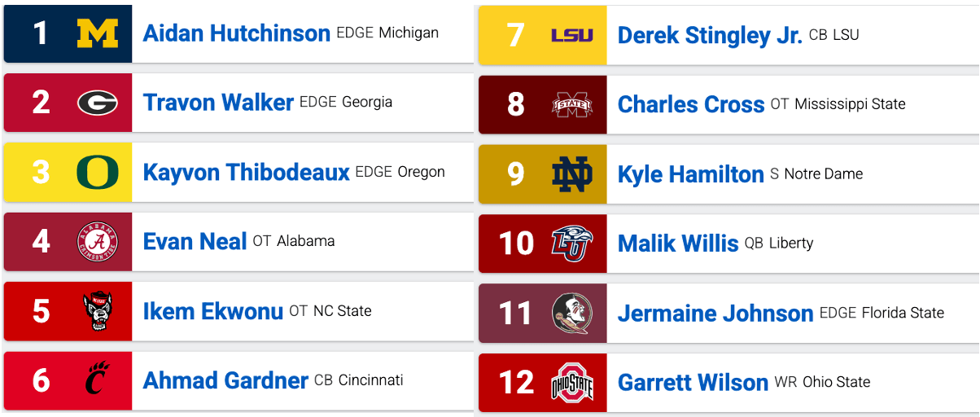Click the Florida State Seminoles logo
Viewport: 980px width, 417px height.
[572, 313]
